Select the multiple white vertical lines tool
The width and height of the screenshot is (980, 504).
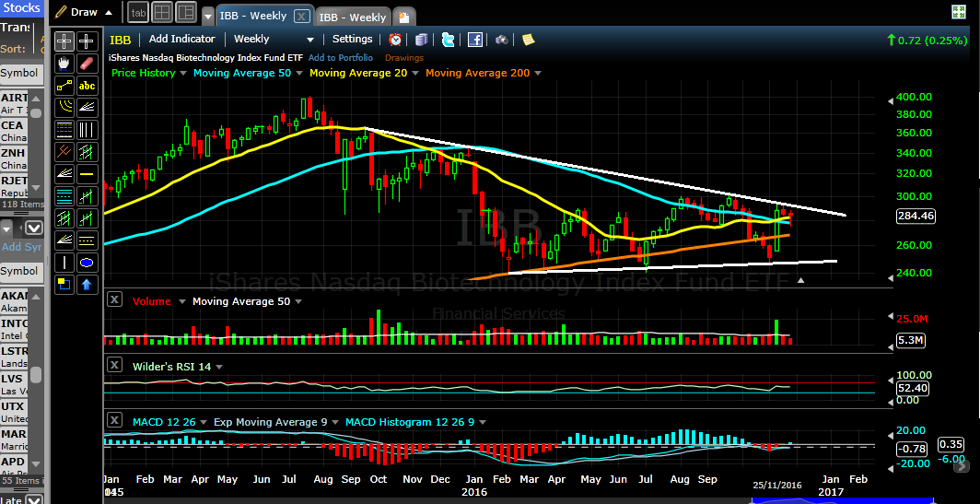click(x=87, y=130)
